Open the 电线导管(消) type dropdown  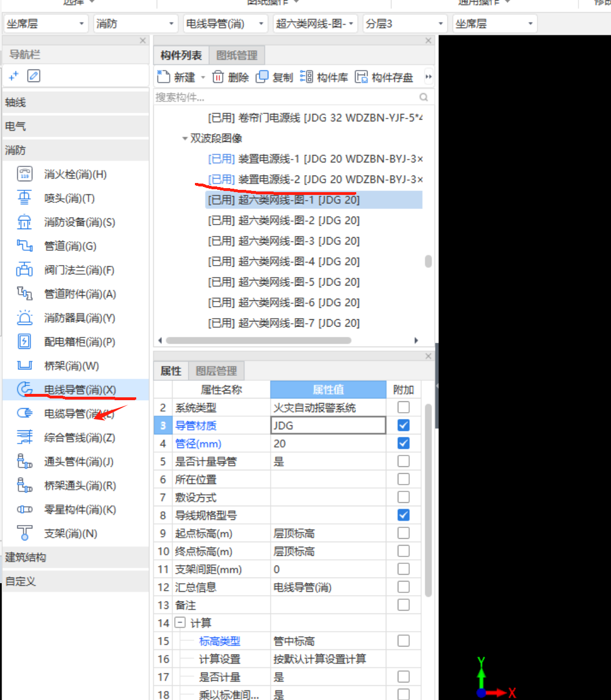pyautogui.click(x=226, y=23)
